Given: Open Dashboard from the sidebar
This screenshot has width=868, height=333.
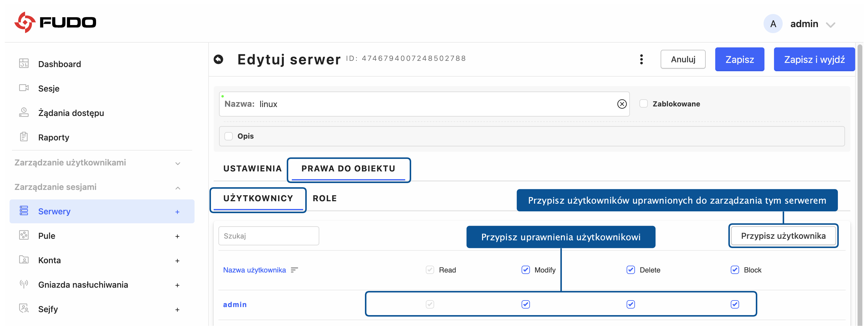Looking at the screenshot, I should (x=59, y=64).
